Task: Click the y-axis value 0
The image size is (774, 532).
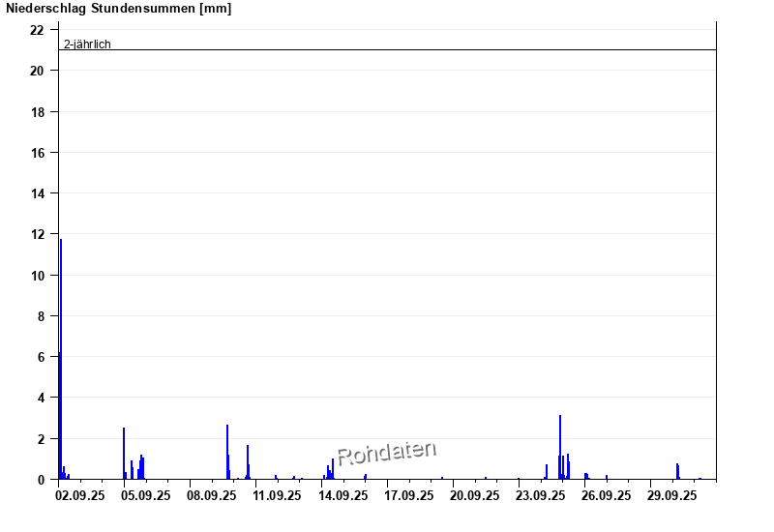Action: click(40, 479)
